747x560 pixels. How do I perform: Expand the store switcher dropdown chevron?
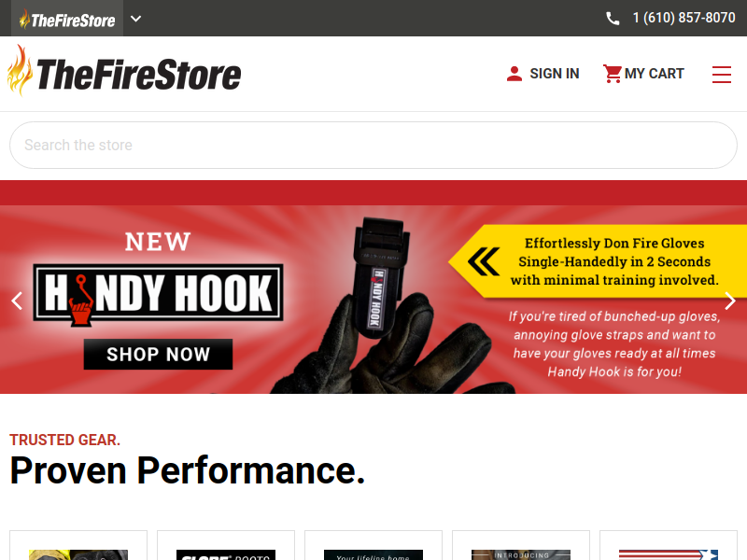pyautogui.click(x=135, y=19)
